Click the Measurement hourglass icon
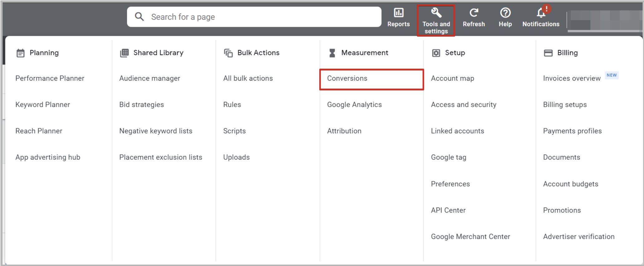Screen dimensions: 644x266 pos(332,53)
